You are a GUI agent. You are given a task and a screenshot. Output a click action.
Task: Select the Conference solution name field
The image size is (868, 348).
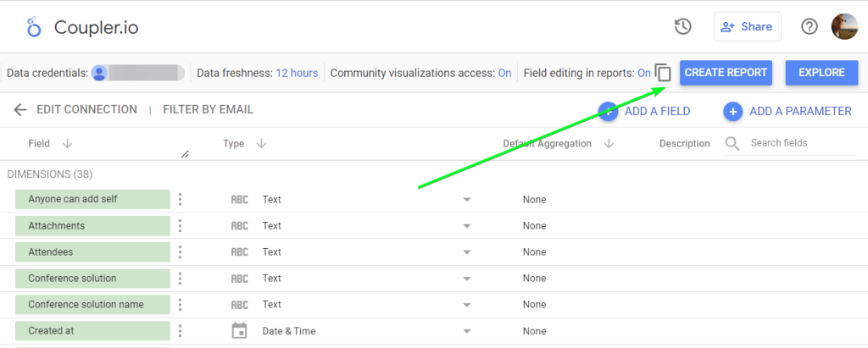(92, 304)
